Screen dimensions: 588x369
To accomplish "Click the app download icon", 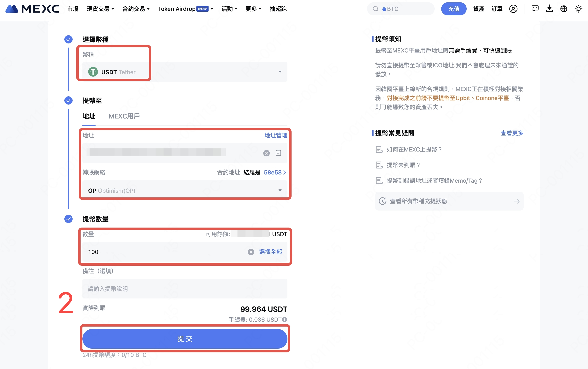I will click(549, 9).
